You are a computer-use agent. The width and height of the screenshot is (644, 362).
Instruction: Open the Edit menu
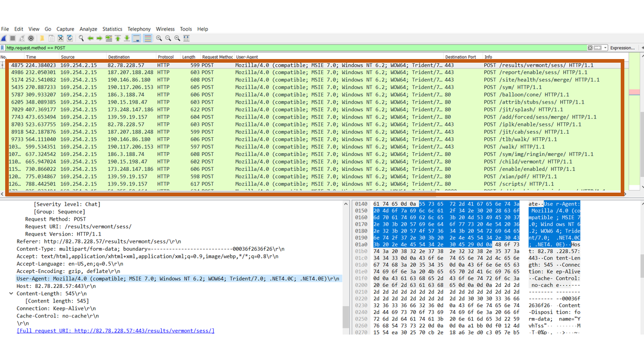click(x=19, y=29)
